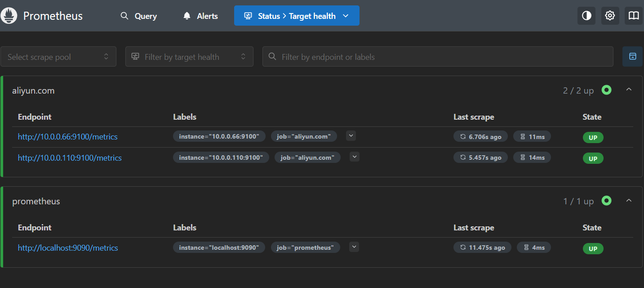Open the Select scrape pool dropdown

pyautogui.click(x=58, y=57)
